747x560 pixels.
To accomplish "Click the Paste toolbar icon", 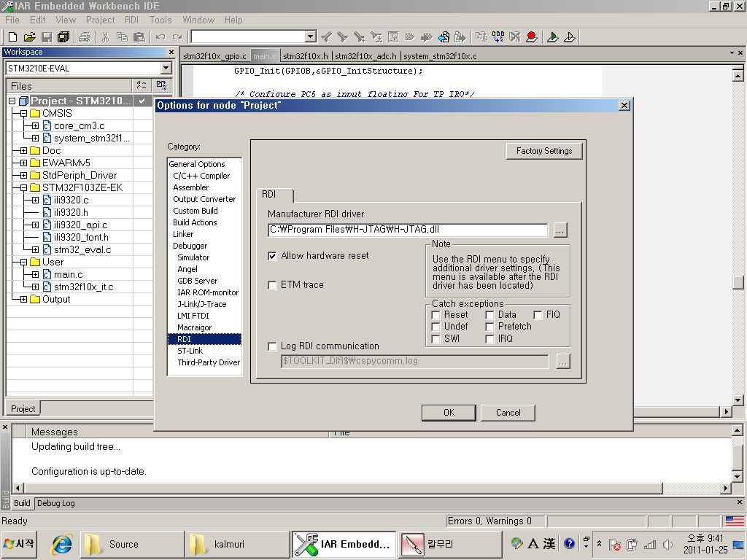I will (x=139, y=36).
